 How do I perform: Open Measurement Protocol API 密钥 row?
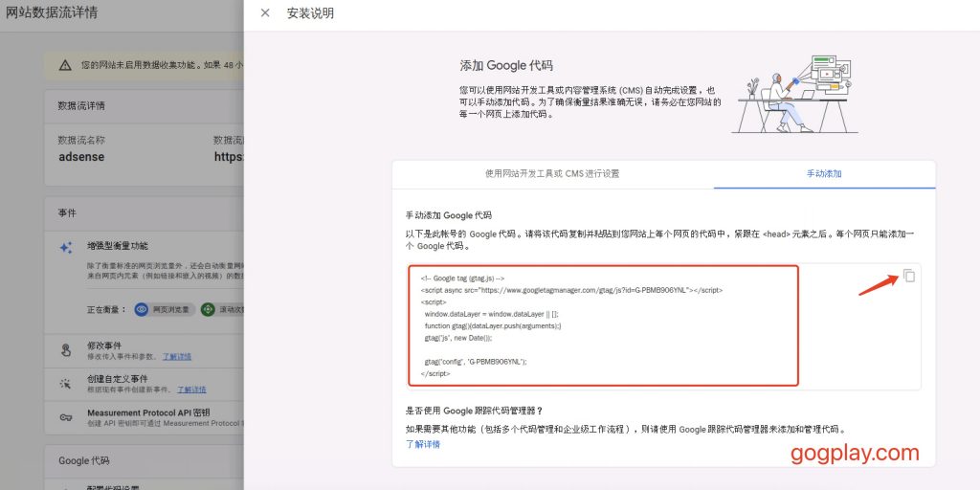click(144, 417)
